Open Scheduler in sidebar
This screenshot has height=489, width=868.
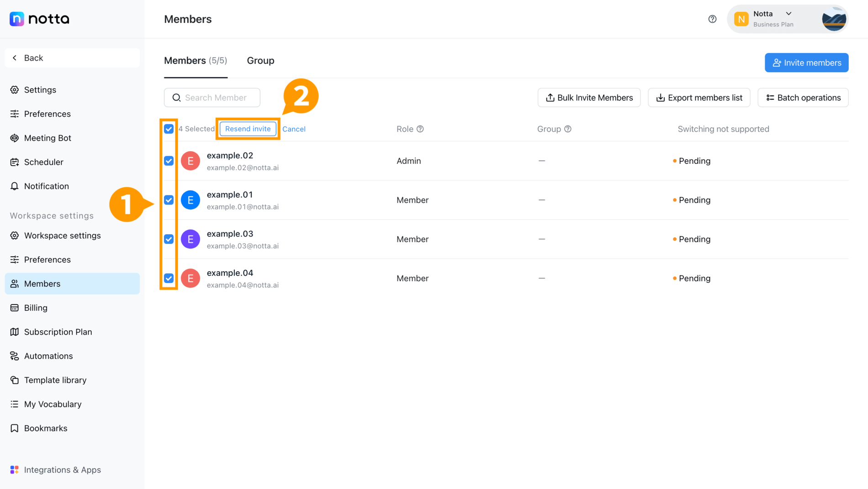click(x=72, y=162)
